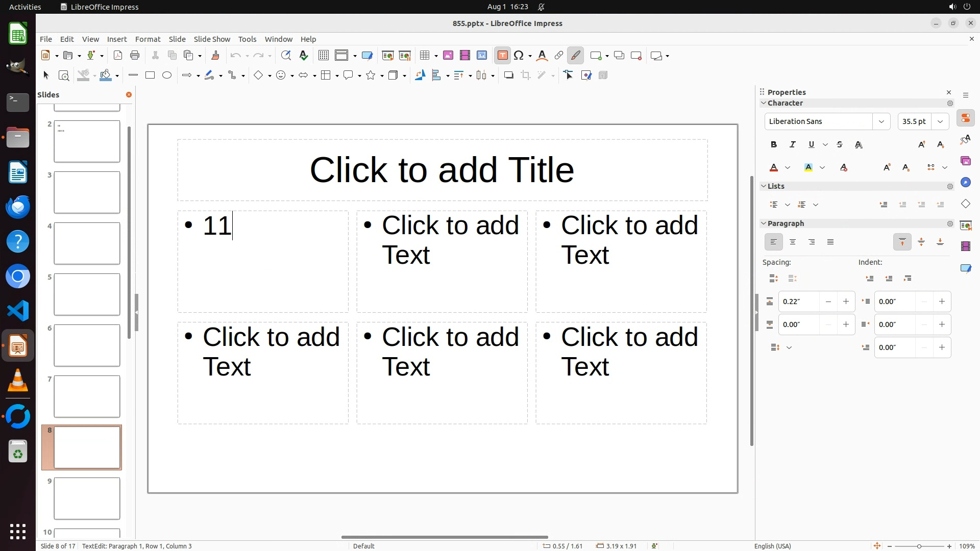Image resolution: width=980 pixels, height=551 pixels.
Task: Select slide 5 thumbnail
Action: point(87,294)
